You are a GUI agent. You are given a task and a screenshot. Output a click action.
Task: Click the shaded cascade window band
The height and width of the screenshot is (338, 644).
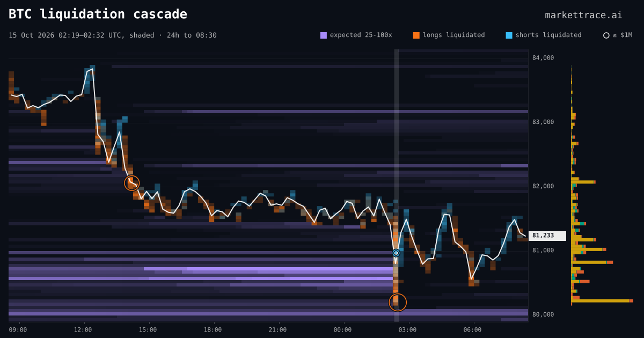coord(397,186)
